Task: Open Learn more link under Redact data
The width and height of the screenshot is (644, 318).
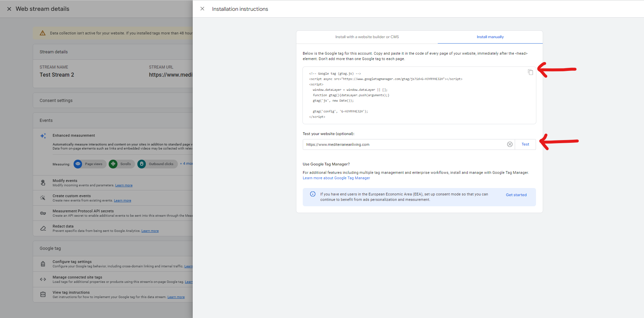Action: tap(150, 231)
